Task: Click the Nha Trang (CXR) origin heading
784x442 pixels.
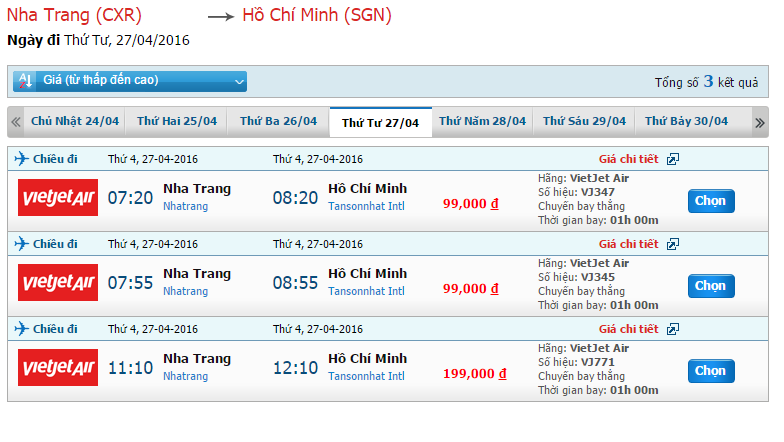Action: pos(74,15)
